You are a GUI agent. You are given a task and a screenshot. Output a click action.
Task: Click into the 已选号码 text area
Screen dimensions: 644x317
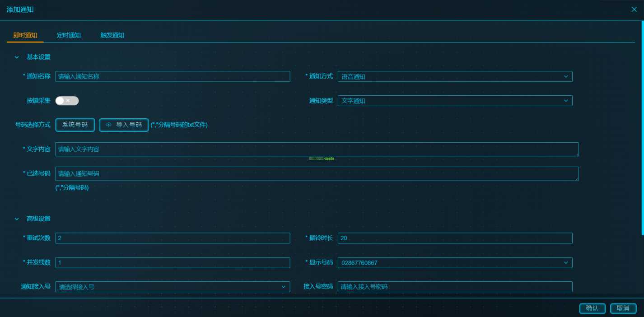click(317, 174)
